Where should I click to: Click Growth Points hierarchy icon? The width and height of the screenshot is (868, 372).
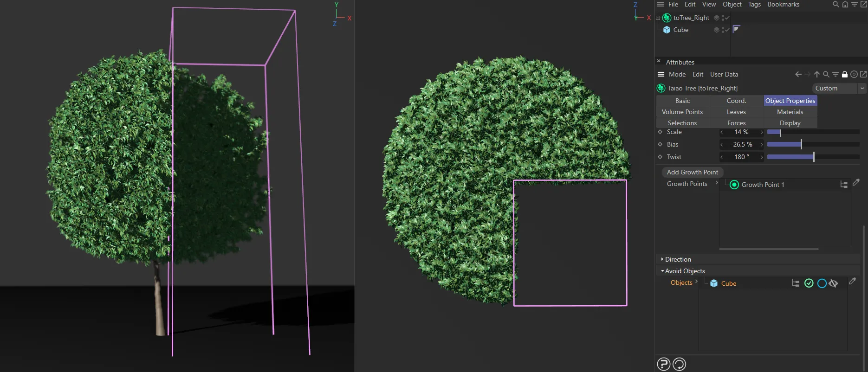tap(844, 185)
